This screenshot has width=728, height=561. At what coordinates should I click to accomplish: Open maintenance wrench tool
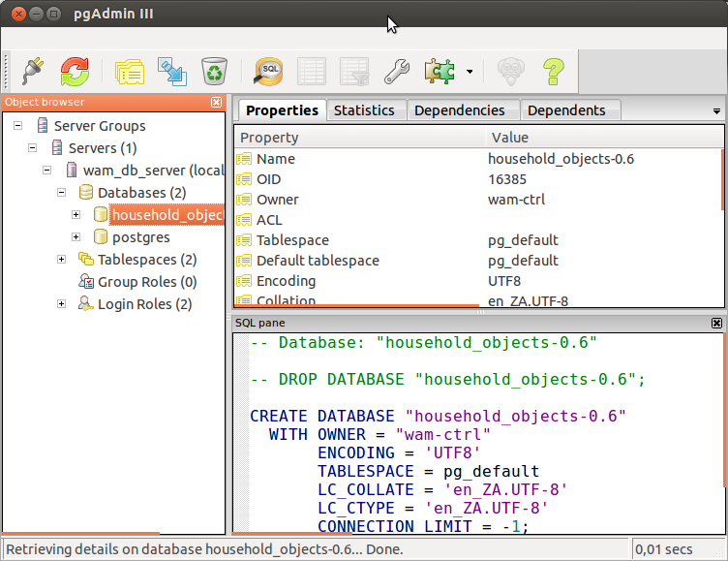tap(397, 71)
